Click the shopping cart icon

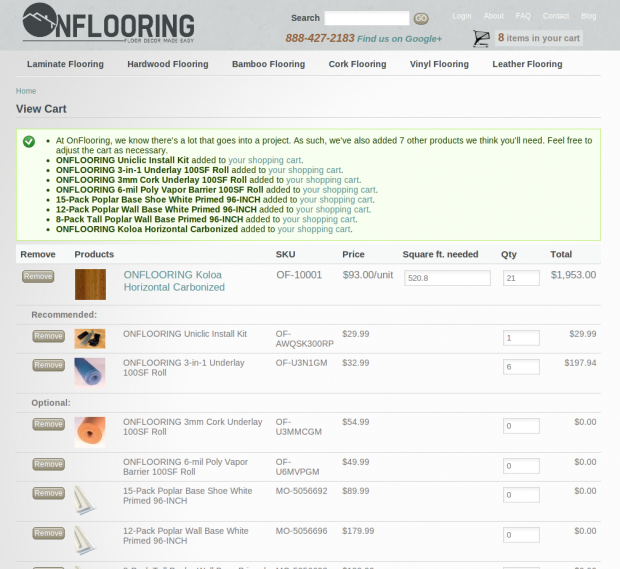482,38
